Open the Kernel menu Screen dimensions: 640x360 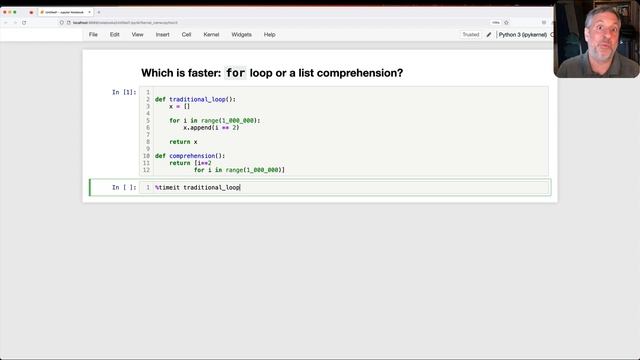(211, 35)
